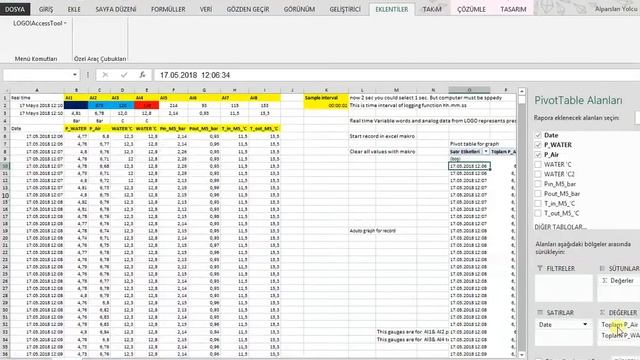Check the Pout_M5_bar field checkbox
This screenshot has width=640, height=360.
click(x=538, y=193)
